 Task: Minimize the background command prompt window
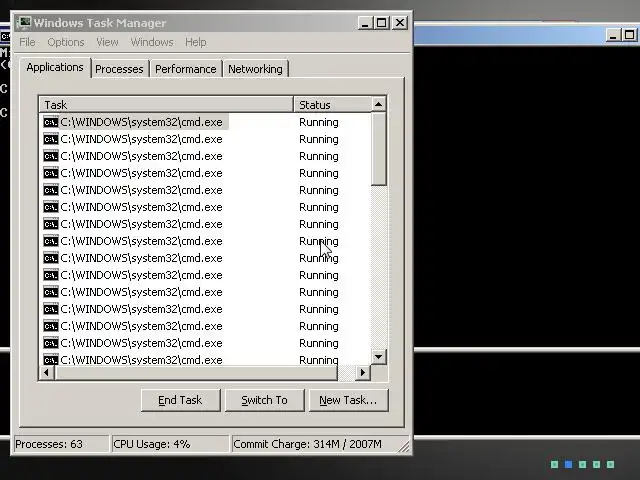[x=613, y=35]
